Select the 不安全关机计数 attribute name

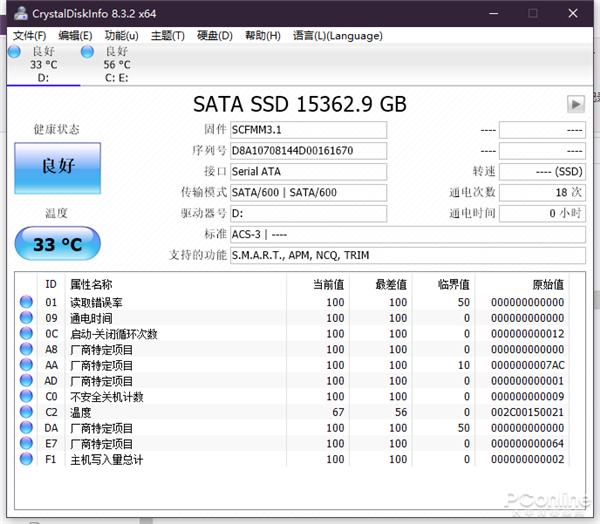pos(107,397)
